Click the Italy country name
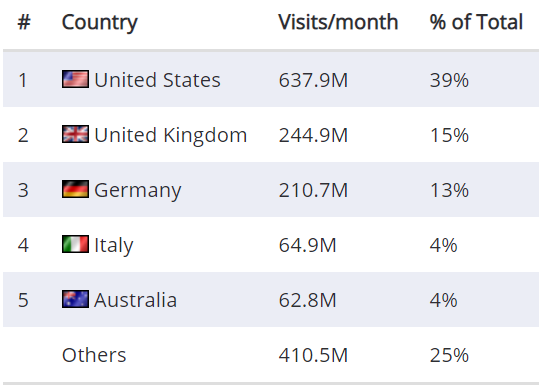This screenshot has width=543, height=388. [114, 245]
